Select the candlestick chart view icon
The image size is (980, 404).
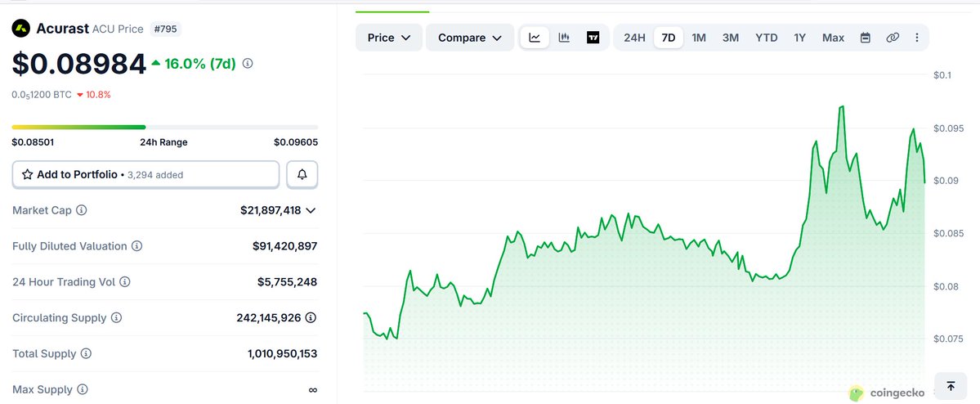pyautogui.click(x=564, y=38)
